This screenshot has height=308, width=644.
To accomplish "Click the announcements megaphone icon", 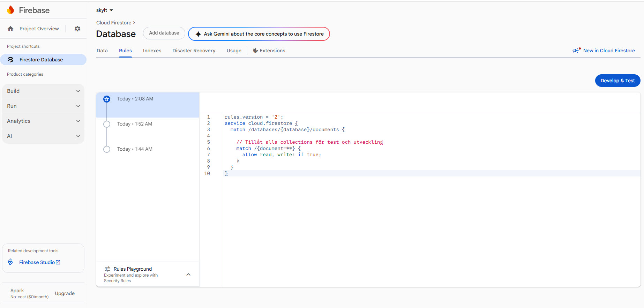I will [x=576, y=51].
